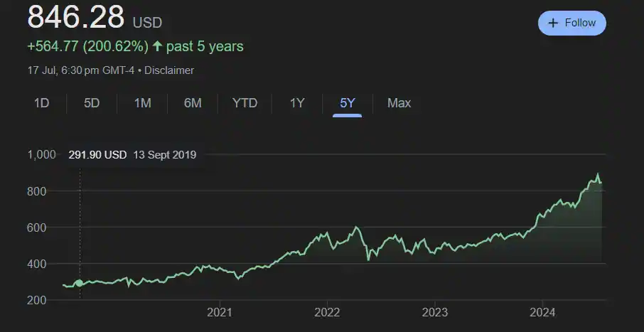Click the 200 y-axis label
This screenshot has height=332, width=644.
click(x=36, y=300)
